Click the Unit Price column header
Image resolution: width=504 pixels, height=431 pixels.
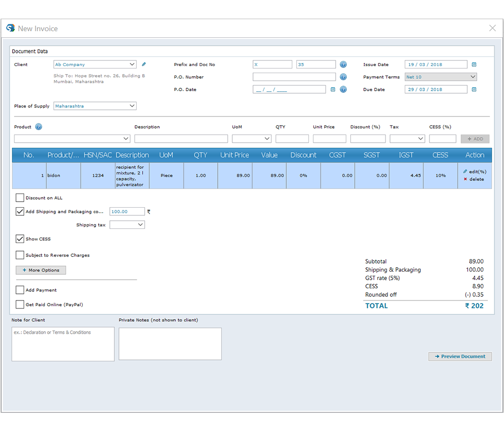pyautogui.click(x=235, y=155)
